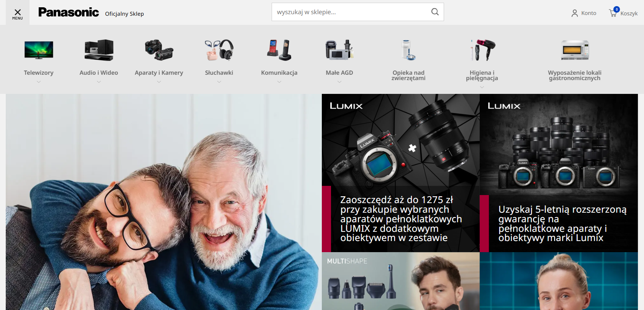Open the Telewizory menu item

39,73
